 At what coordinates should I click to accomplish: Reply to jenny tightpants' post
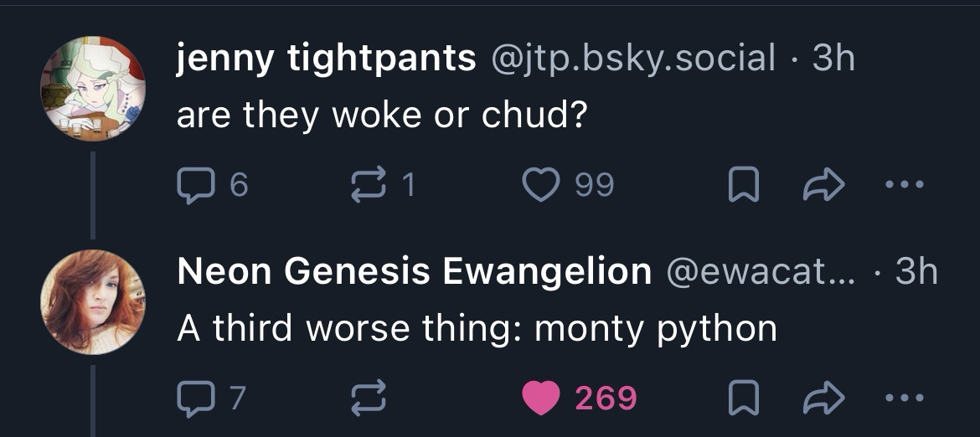(x=194, y=185)
